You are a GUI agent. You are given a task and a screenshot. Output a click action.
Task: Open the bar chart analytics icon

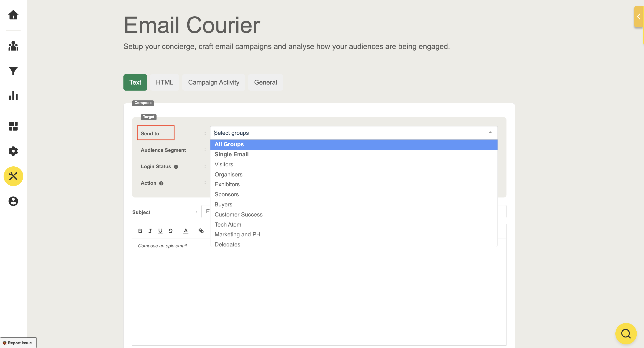click(13, 95)
